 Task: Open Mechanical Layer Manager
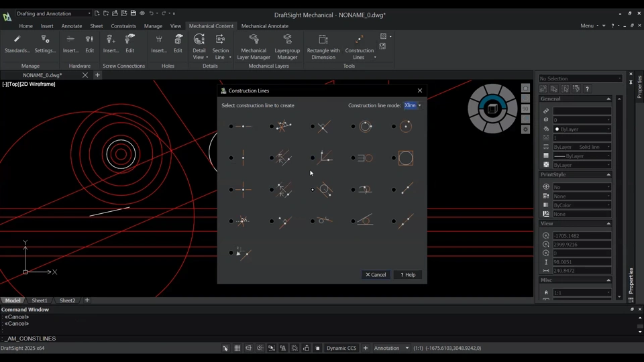[254, 47]
